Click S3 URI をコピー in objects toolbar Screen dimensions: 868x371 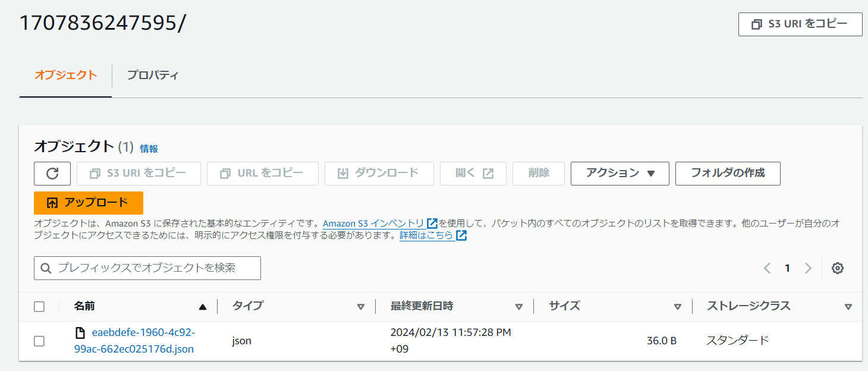pos(139,174)
